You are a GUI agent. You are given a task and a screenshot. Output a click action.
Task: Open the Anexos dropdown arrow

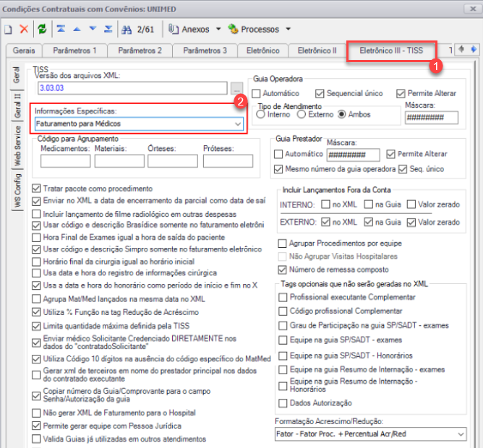click(218, 29)
